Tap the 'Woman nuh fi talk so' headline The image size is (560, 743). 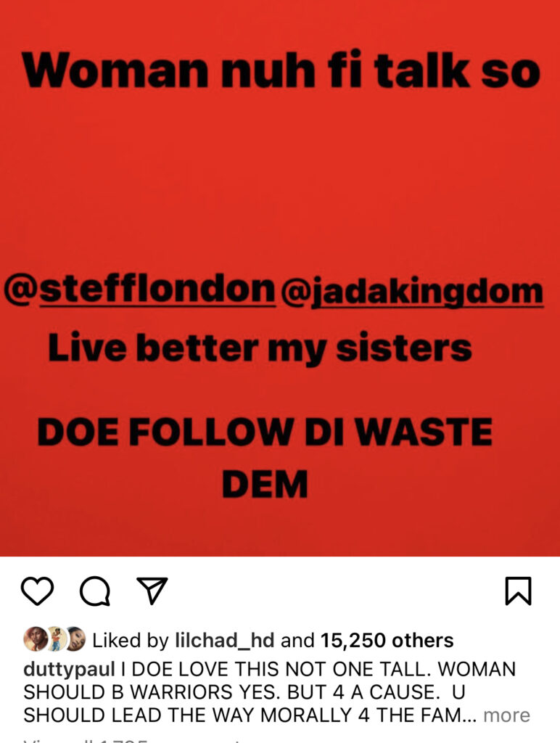281,70
